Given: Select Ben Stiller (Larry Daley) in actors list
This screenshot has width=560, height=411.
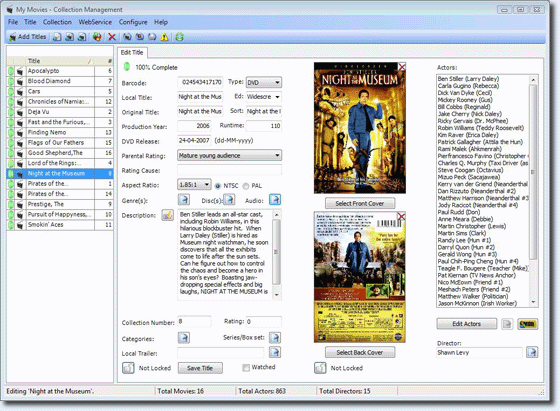Looking at the screenshot, I should coord(468,79).
